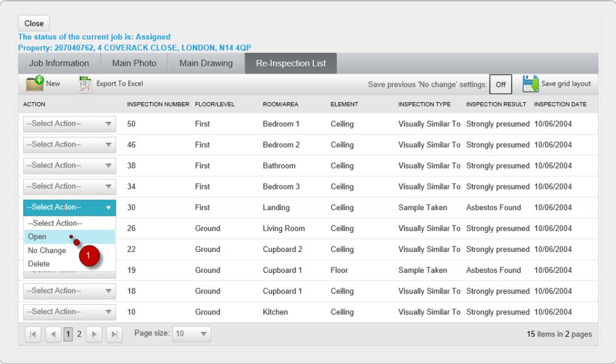
Task: Click the Export To Excel spreadsheet icon
Action: pyautogui.click(x=85, y=84)
